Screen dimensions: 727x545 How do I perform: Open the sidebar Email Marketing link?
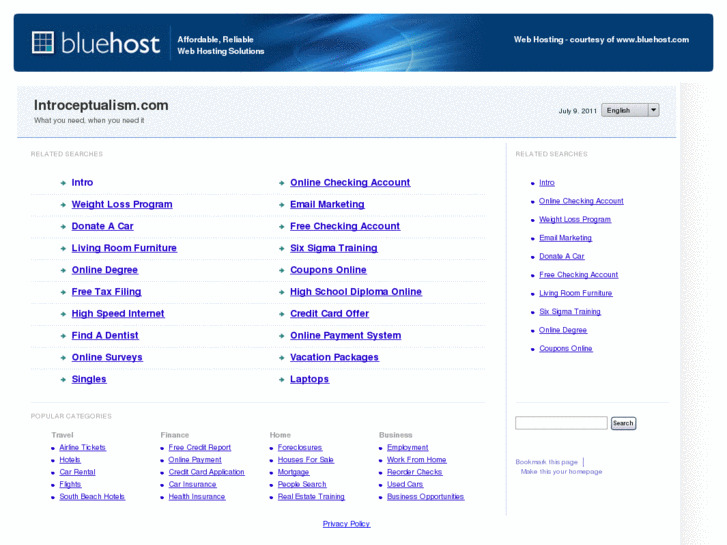(x=566, y=237)
